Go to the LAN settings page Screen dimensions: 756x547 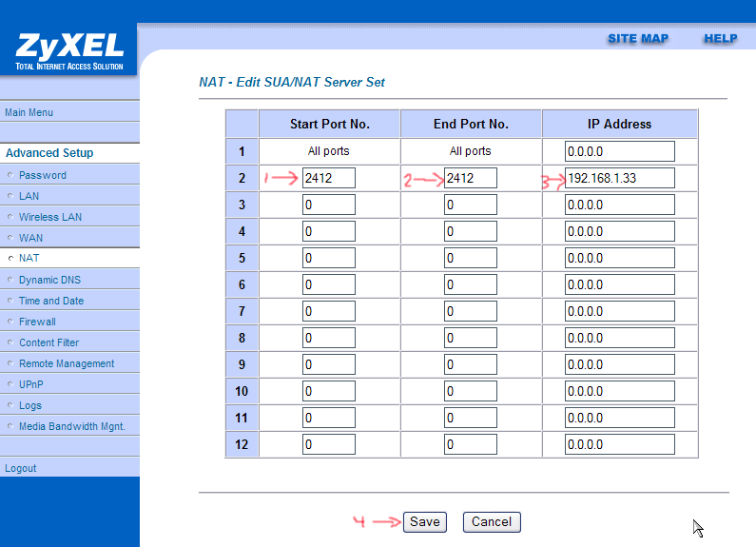point(29,196)
